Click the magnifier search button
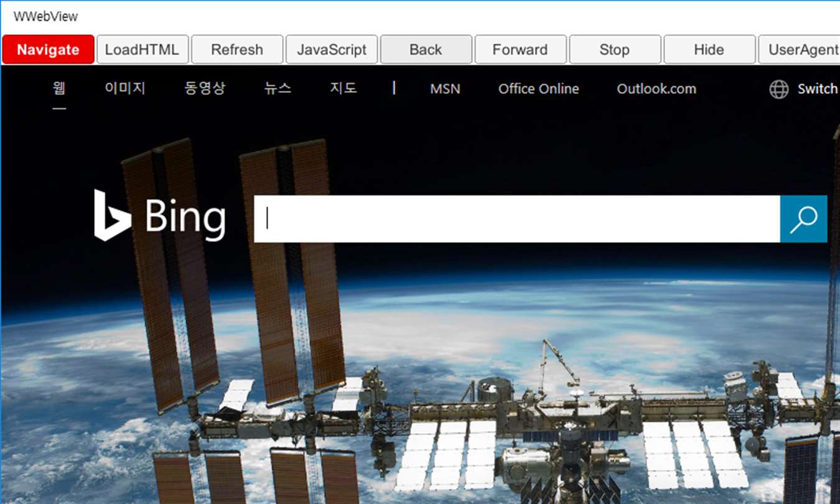840x504 pixels. [804, 219]
